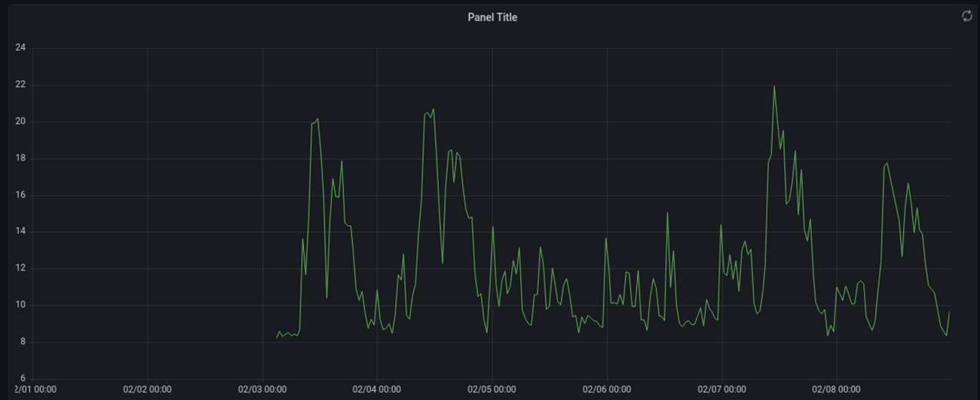
Task: Click the 02/08 00:00 x-axis label
Action: point(837,389)
